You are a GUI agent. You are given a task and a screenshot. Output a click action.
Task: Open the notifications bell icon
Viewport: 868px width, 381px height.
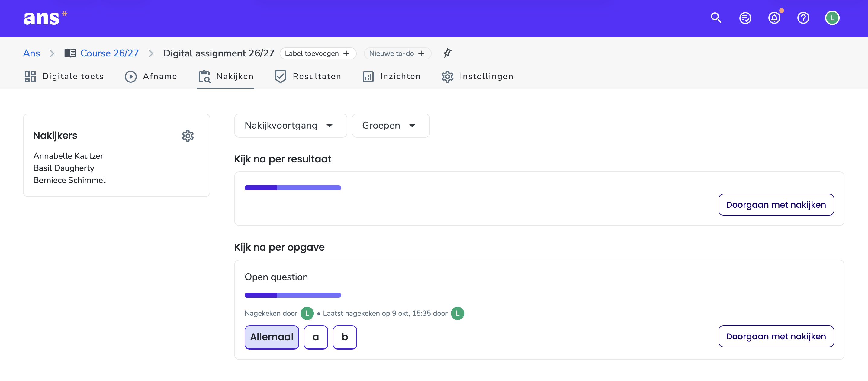point(774,18)
